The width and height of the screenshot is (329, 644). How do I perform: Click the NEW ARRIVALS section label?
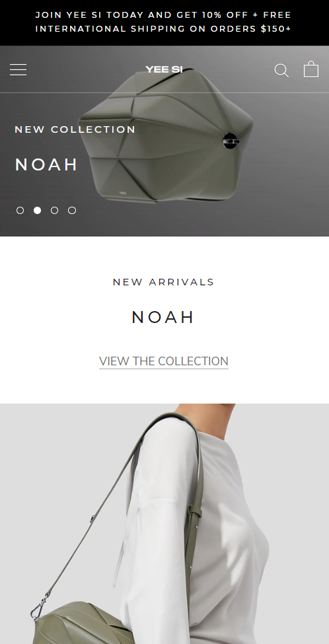coord(163,282)
